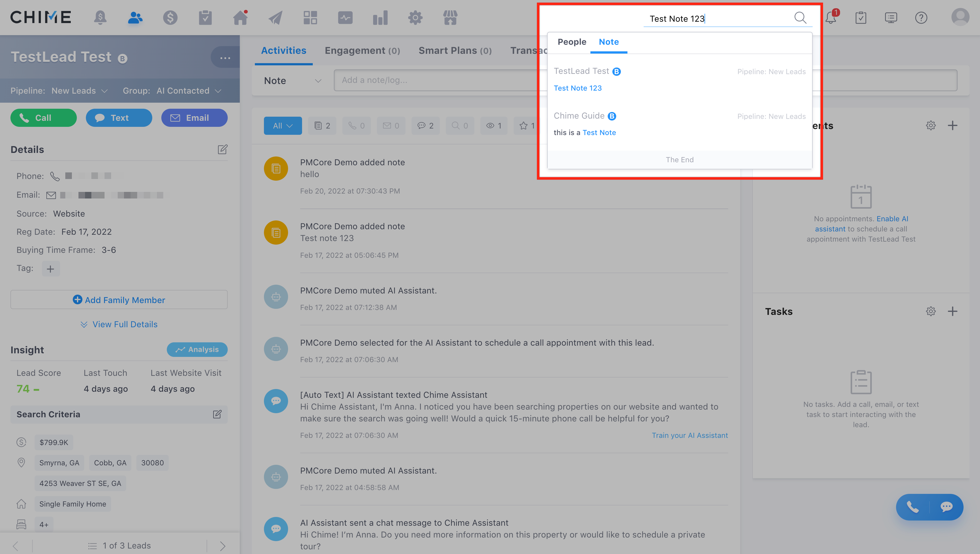Filter timeline by calls count 0

[356, 126]
